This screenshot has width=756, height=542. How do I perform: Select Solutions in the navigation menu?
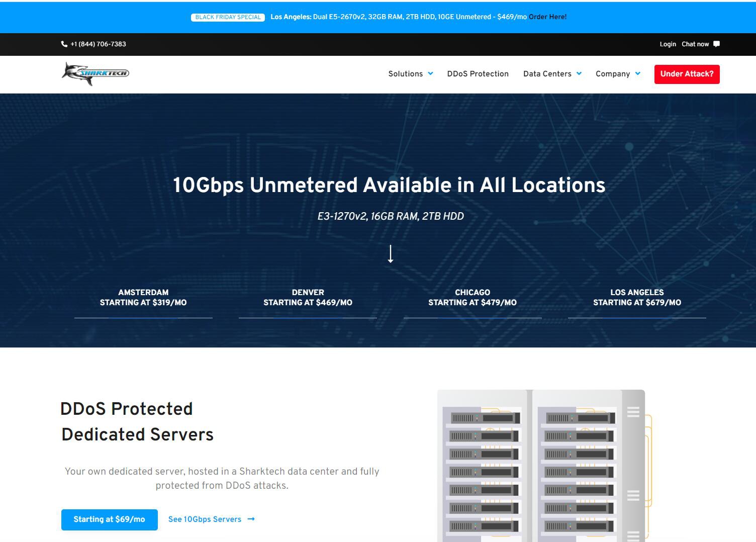pyautogui.click(x=405, y=74)
